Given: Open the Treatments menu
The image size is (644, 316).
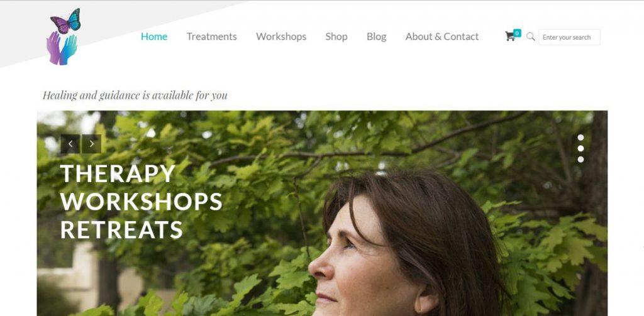Looking at the screenshot, I should [212, 36].
